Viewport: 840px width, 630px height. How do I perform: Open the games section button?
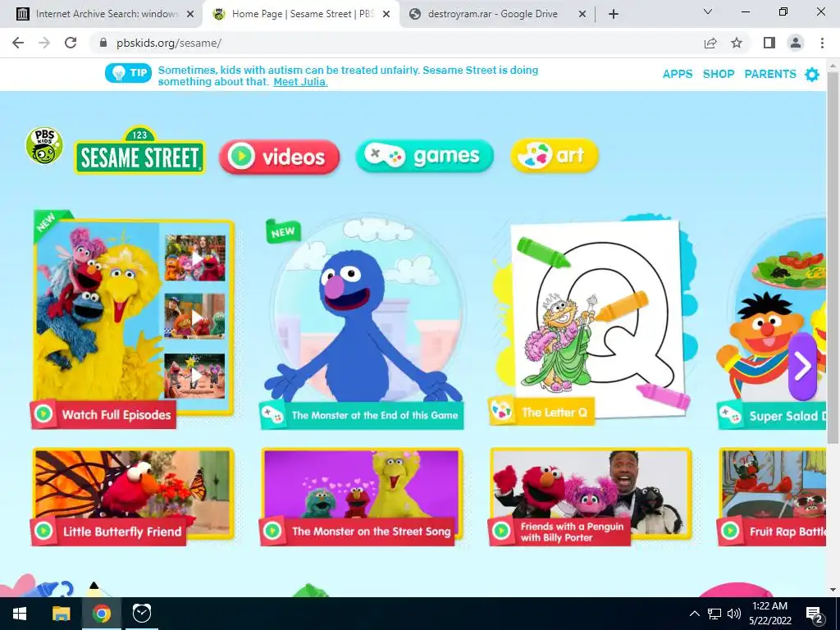(x=424, y=156)
